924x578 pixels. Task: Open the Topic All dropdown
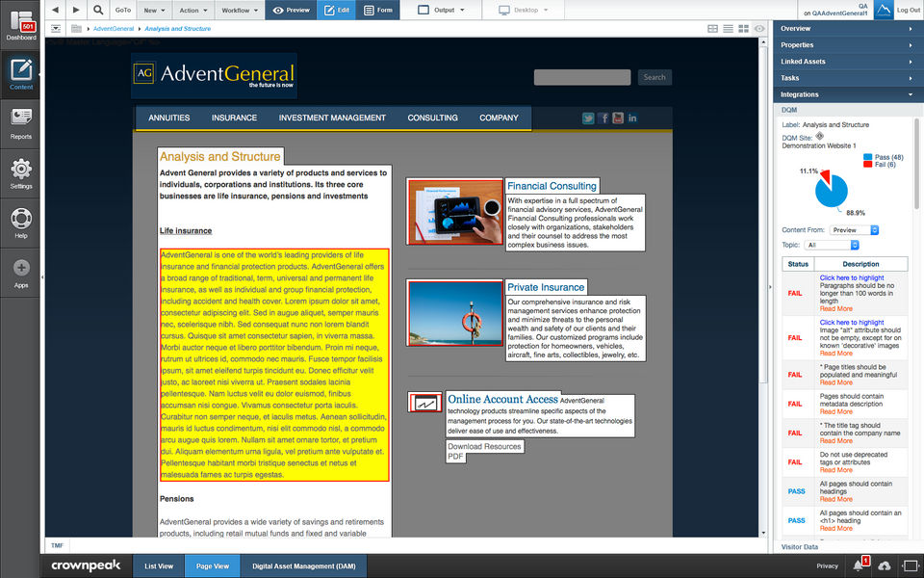click(x=832, y=245)
